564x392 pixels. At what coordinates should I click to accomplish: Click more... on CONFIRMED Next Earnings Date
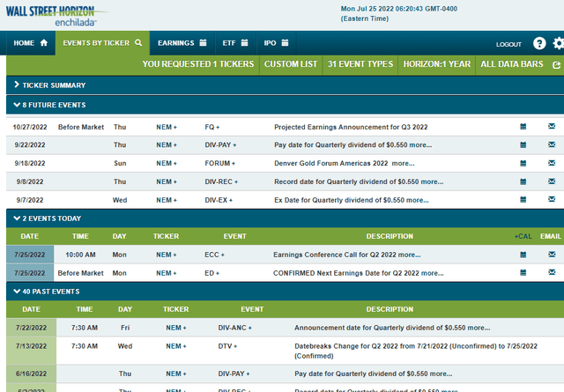433,273
